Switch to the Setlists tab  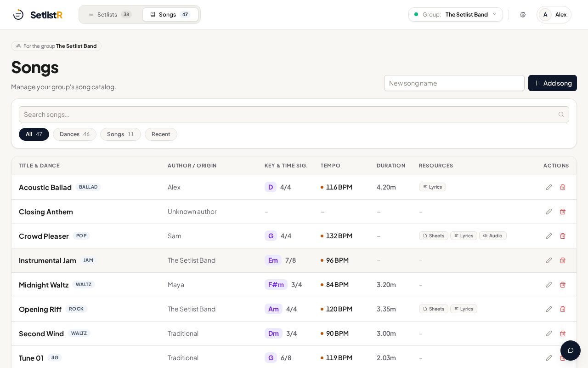tap(110, 15)
